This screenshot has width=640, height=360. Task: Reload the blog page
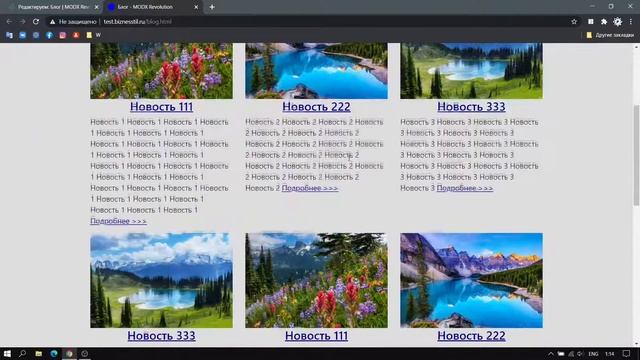36,22
